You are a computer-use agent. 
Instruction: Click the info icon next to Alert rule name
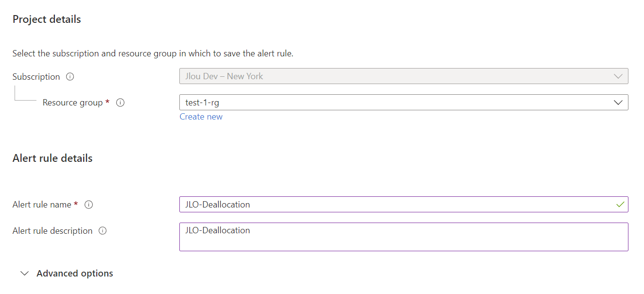[88, 205]
